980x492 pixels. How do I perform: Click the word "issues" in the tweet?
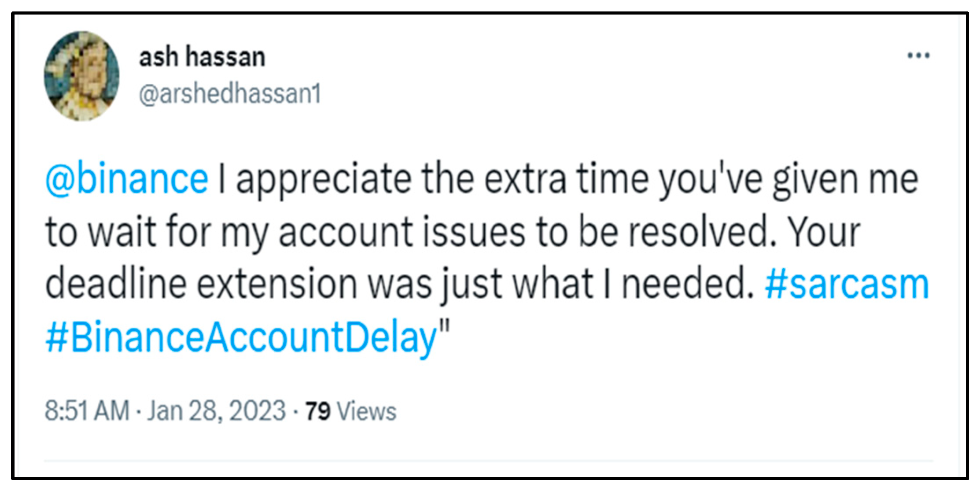tap(474, 232)
